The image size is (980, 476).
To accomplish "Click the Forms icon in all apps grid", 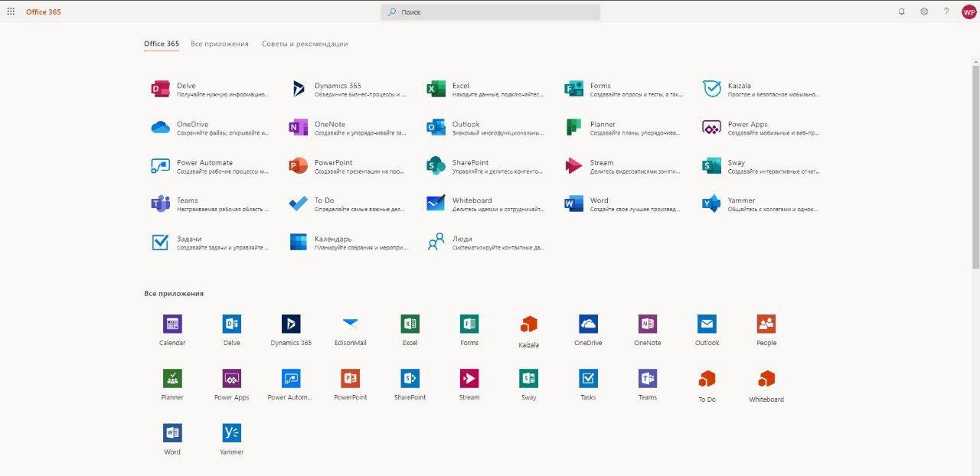I will coord(469,324).
